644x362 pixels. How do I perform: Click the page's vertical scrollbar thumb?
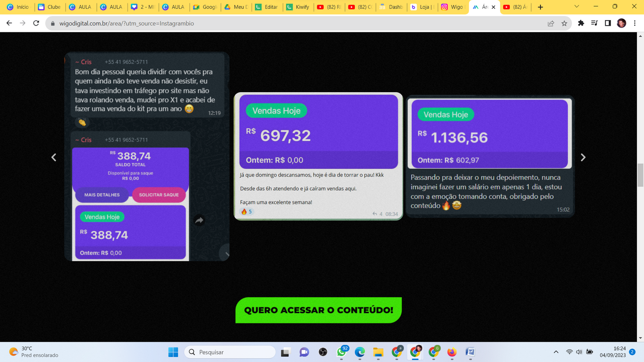pyautogui.click(x=640, y=175)
